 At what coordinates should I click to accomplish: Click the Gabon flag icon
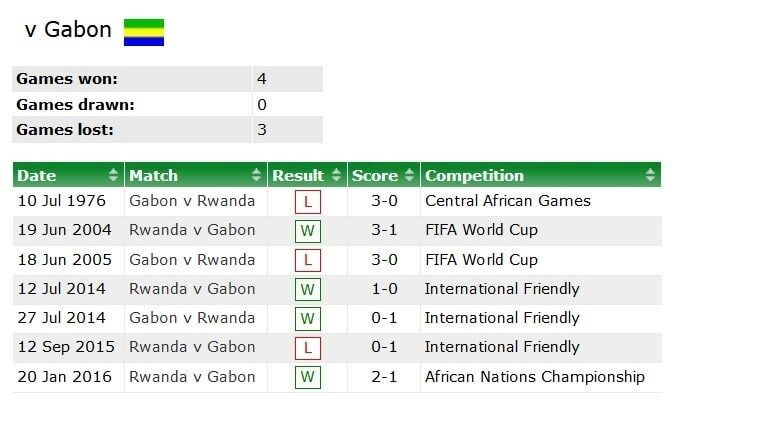pyautogui.click(x=143, y=31)
